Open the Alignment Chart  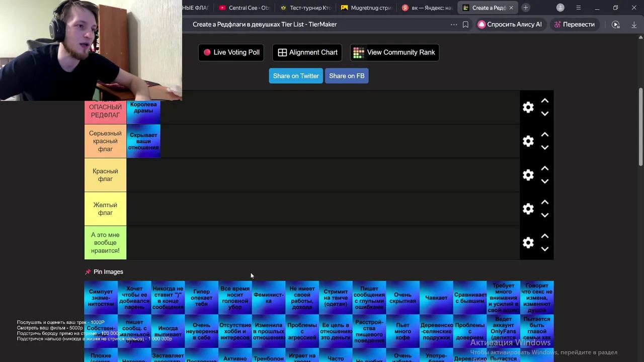307,52
